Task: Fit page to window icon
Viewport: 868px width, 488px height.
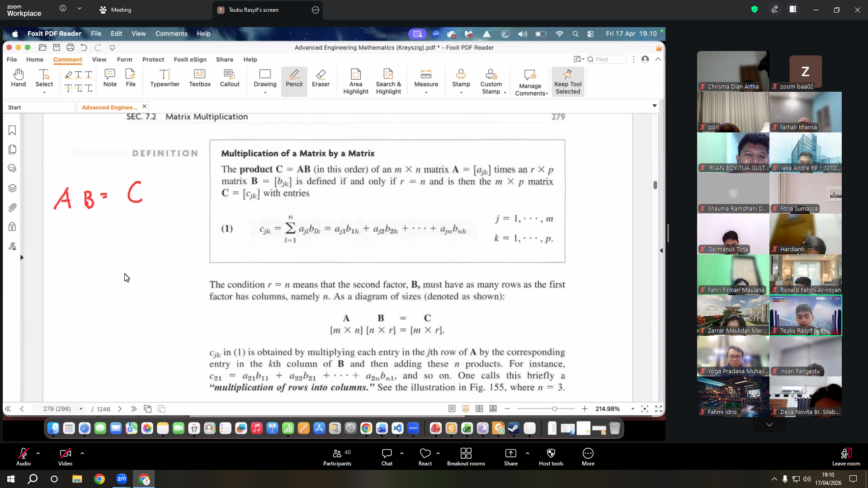Action: [x=645, y=409]
